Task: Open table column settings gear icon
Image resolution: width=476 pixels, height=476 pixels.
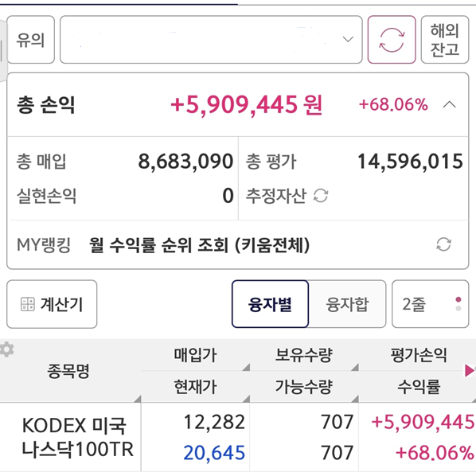Action: (x=6, y=349)
